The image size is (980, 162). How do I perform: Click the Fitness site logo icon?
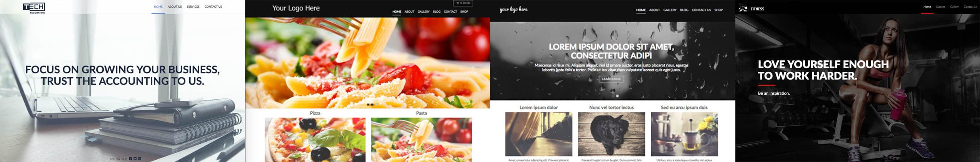tap(743, 8)
